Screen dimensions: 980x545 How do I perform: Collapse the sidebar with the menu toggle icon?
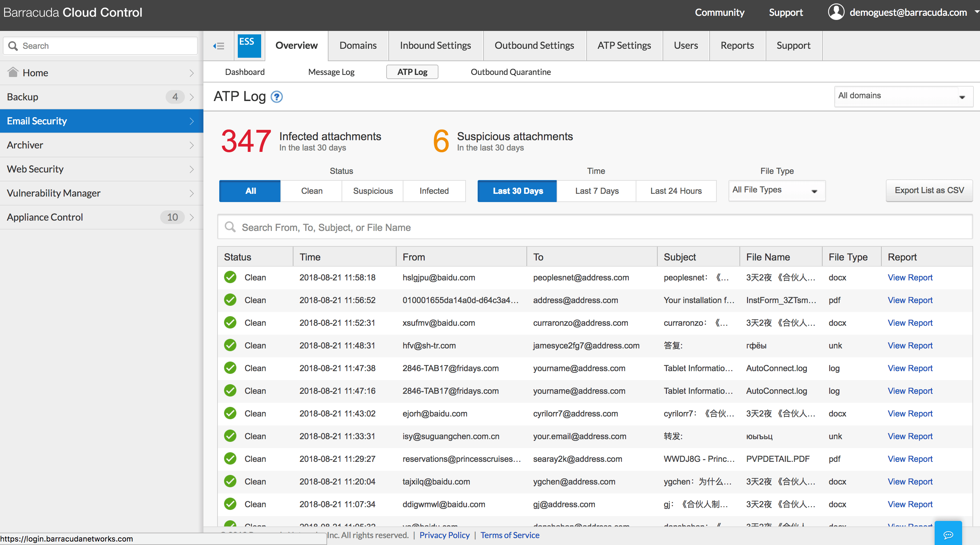(x=219, y=46)
